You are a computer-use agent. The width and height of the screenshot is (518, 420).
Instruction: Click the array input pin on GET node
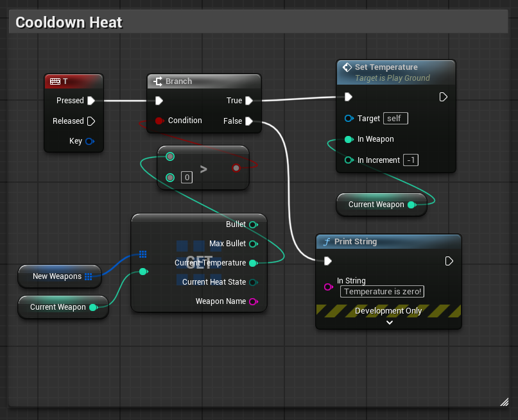click(142, 254)
